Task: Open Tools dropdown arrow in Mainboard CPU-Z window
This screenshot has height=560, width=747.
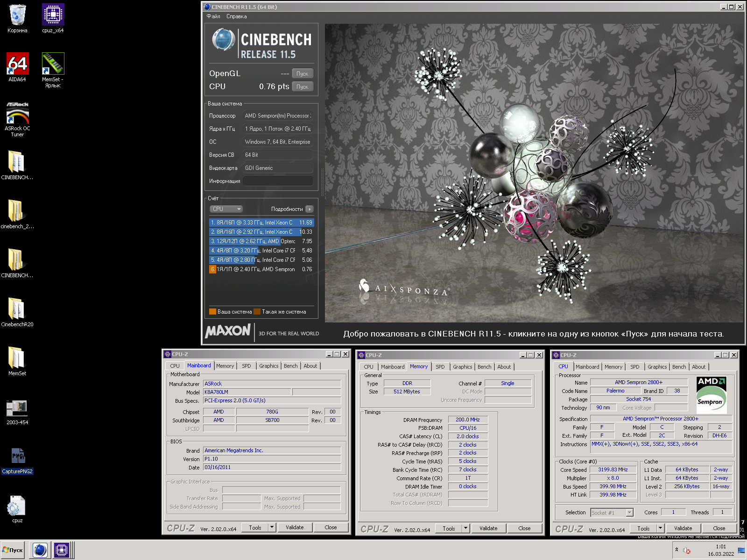Action: (272, 528)
